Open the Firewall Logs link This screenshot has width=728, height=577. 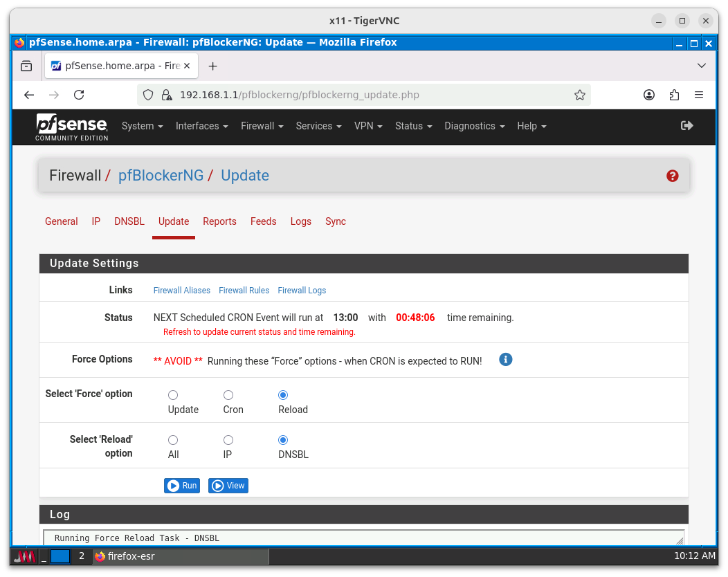302,290
